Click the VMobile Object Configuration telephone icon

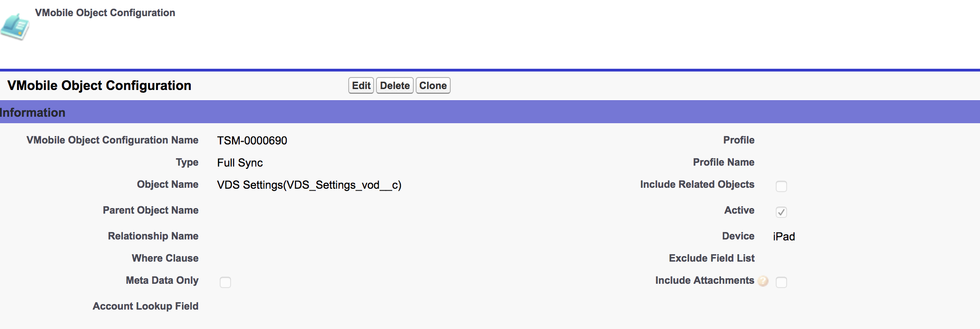click(15, 27)
